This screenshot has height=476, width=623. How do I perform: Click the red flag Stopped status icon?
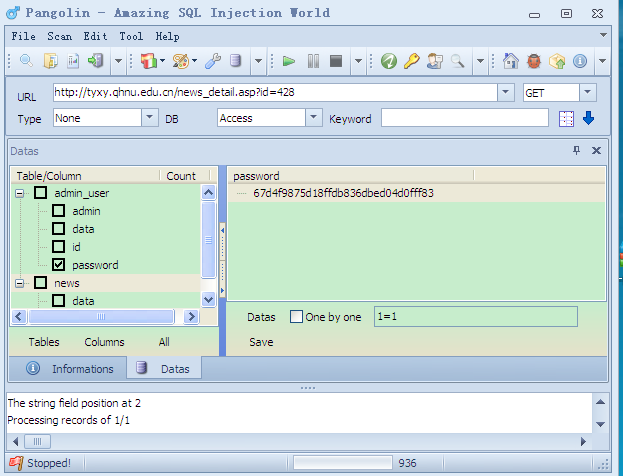[x=16, y=463]
